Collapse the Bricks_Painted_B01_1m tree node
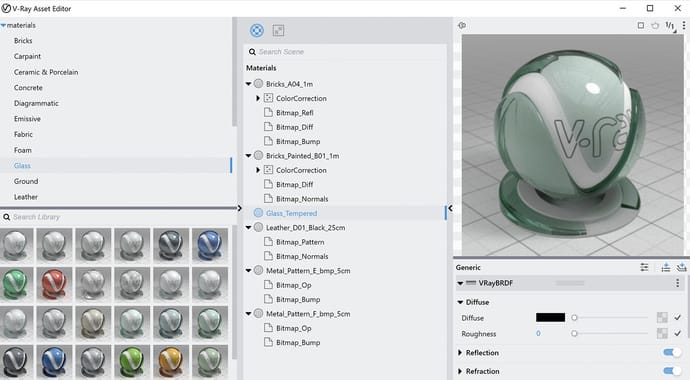The image size is (690, 380). [249, 156]
